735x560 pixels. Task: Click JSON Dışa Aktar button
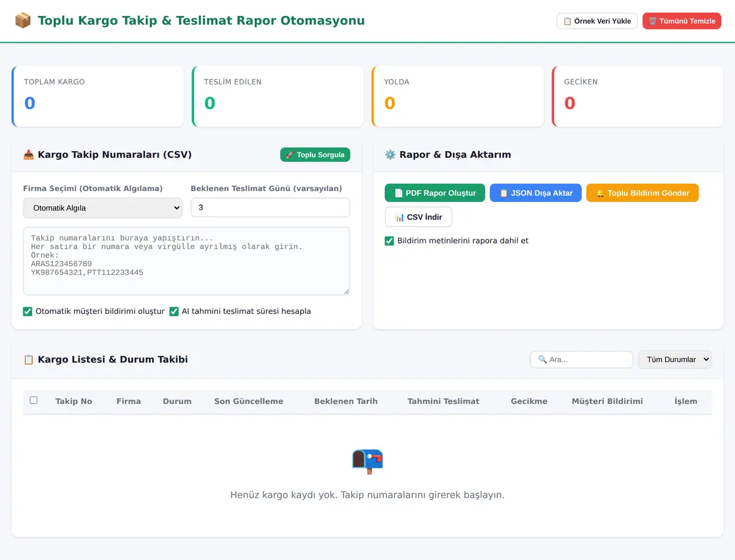coord(536,193)
